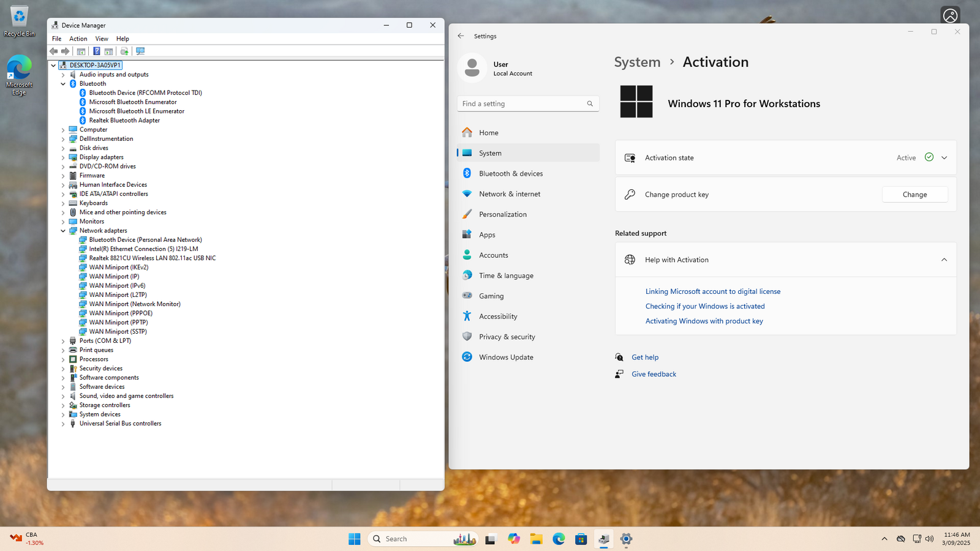Screen dimensions: 980x551
Task: Click System in the Activation breadcrumb
Action: [637, 62]
